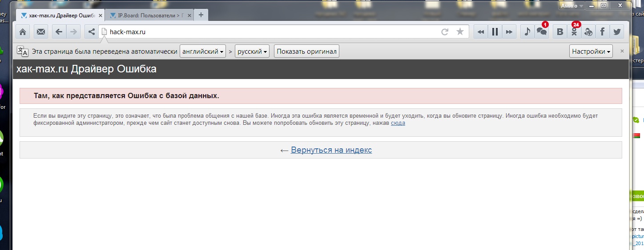Viewport: 644px width, 250px height.
Task: Follow the Вернуться на индекс link
Action: click(x=331, y=150)
